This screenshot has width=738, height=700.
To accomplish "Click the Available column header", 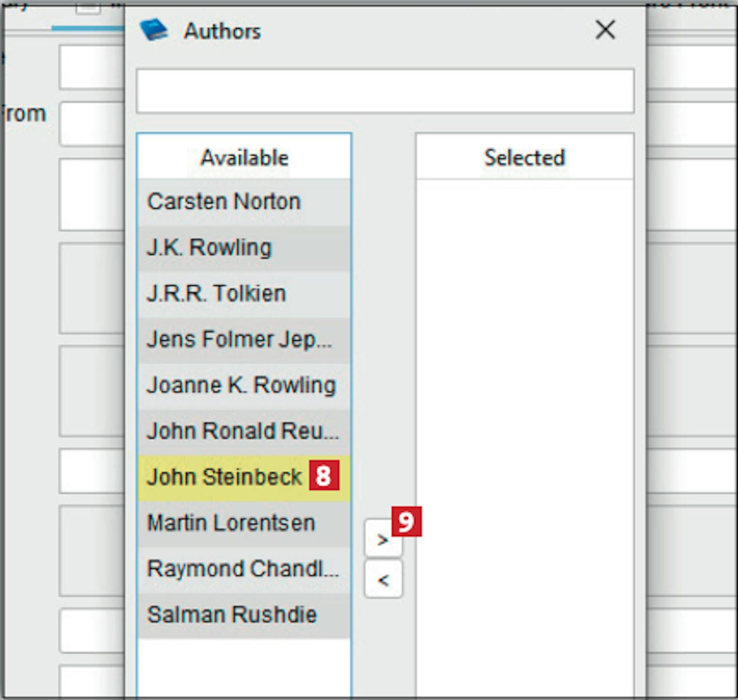I will point(245,158).
